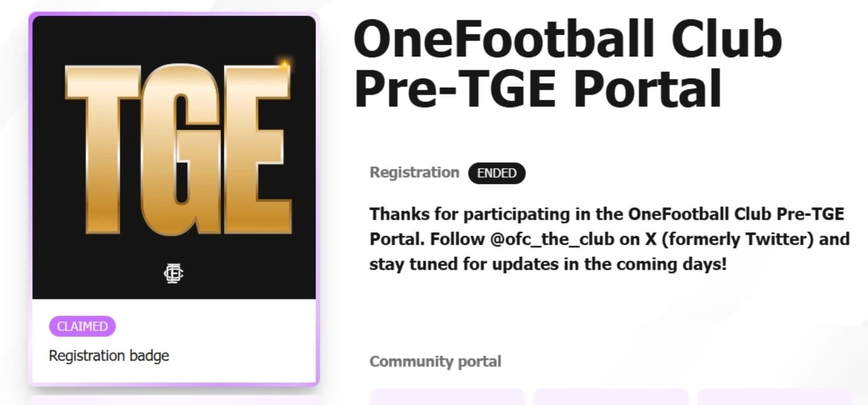The width and height of the screenshot is (868, 405).
Task: Click the "stay tuned for updates" line
Action: 548,264
